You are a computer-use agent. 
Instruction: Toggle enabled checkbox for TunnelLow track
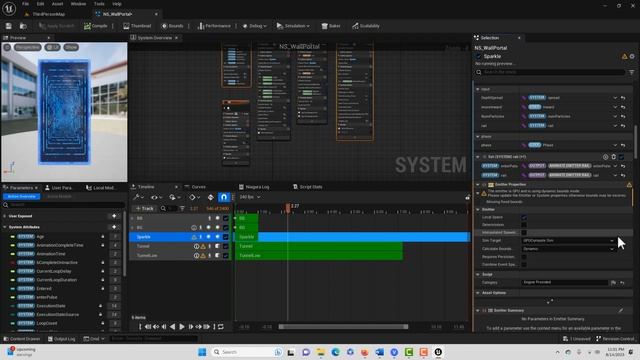tap(226, 256)
